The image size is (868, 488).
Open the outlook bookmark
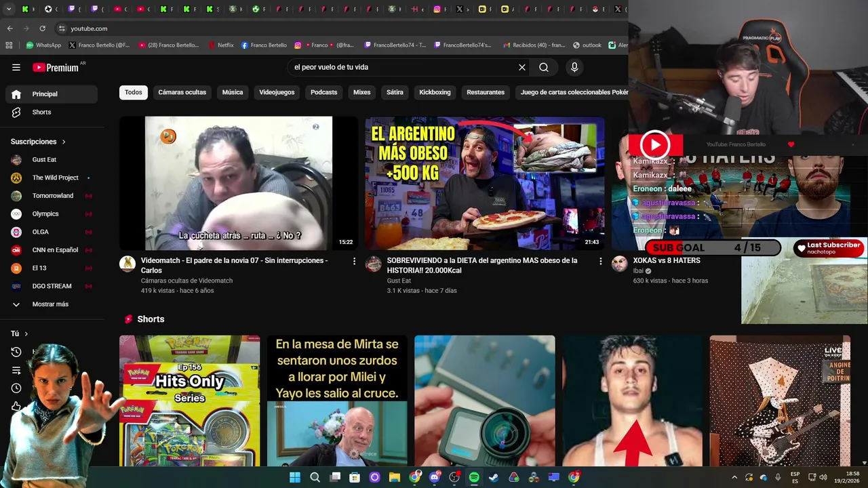point(587,45)
